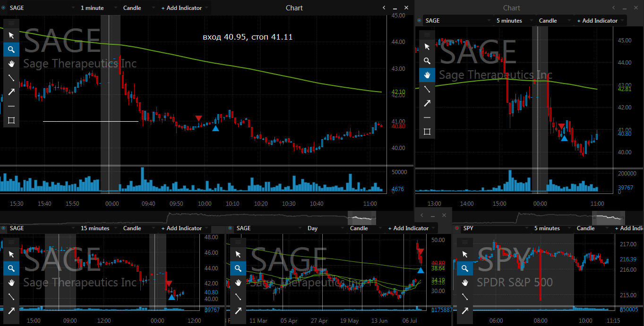Click back arrow in left Chart title bar
Viewport: 644px width, 326px height.
click(384, 8)
